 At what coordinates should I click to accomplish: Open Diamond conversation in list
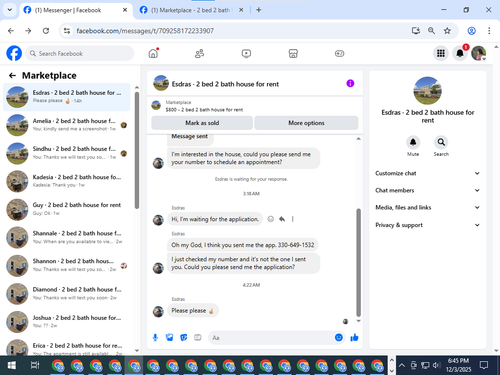click(67, 294)
